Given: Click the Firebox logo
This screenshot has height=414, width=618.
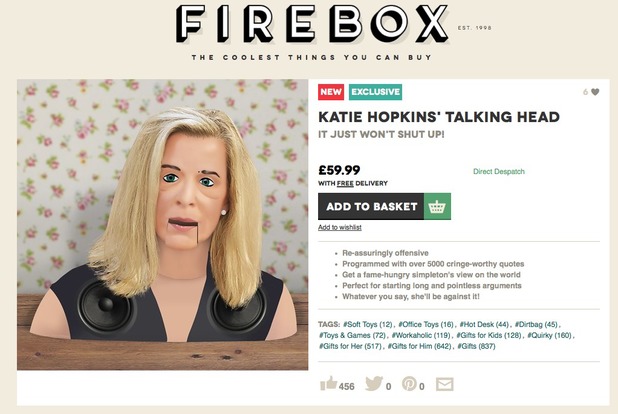Looking at the screenshot, I should click(x=311, y=24).
